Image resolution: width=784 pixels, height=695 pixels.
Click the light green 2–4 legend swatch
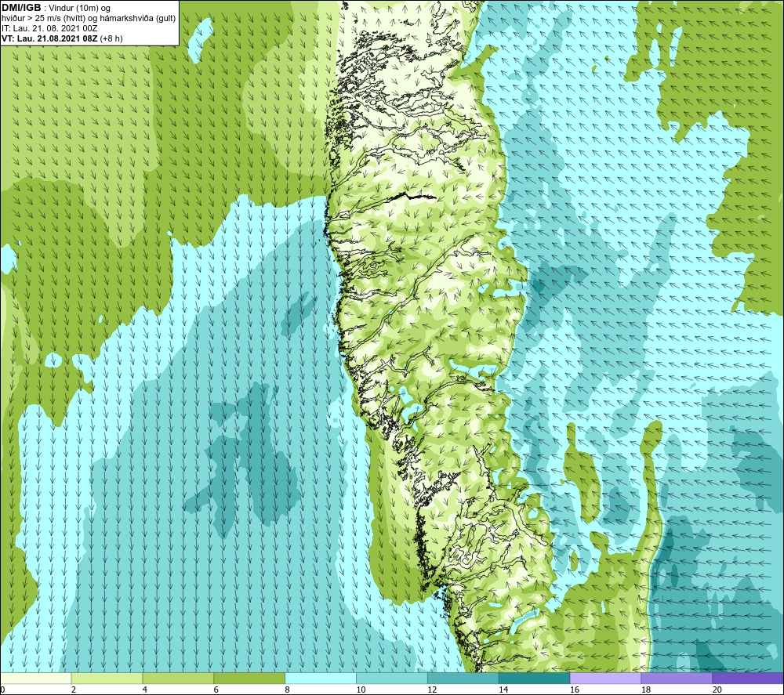tap(107, 678)
